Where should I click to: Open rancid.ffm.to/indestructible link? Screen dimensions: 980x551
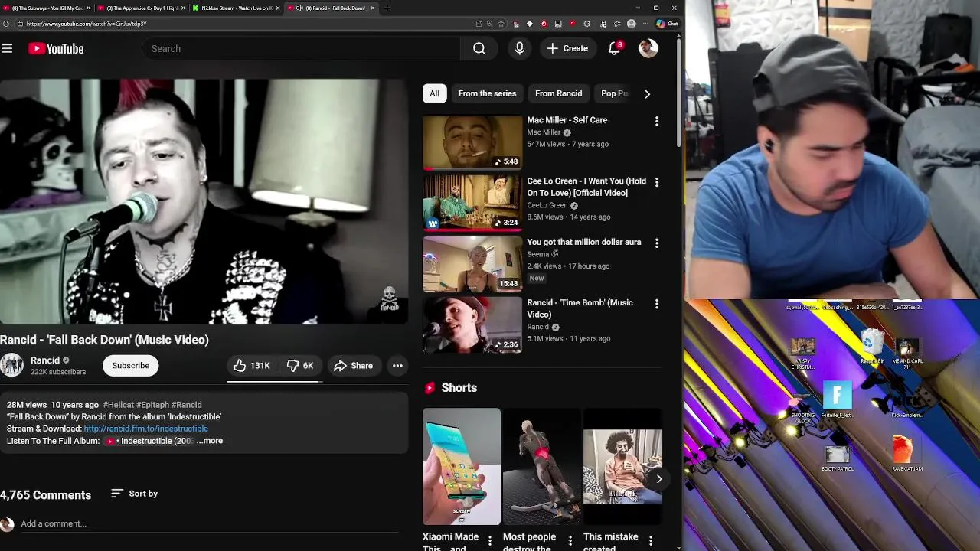pyautogui.click(x=145, y=429)
